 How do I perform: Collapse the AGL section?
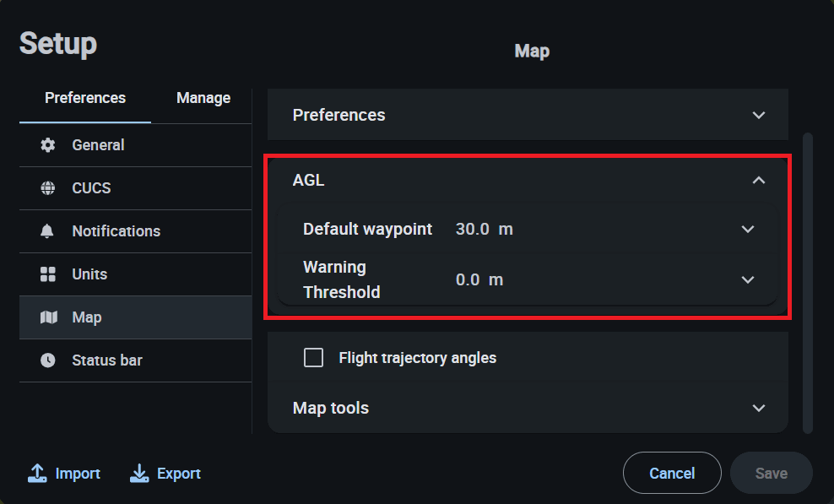pos(758,180)
